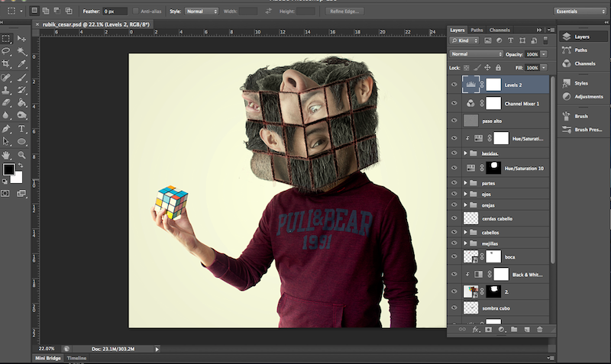Hide the Channel Mixer 1 layer
Viewport: 611px width, 364px height.
454,103
